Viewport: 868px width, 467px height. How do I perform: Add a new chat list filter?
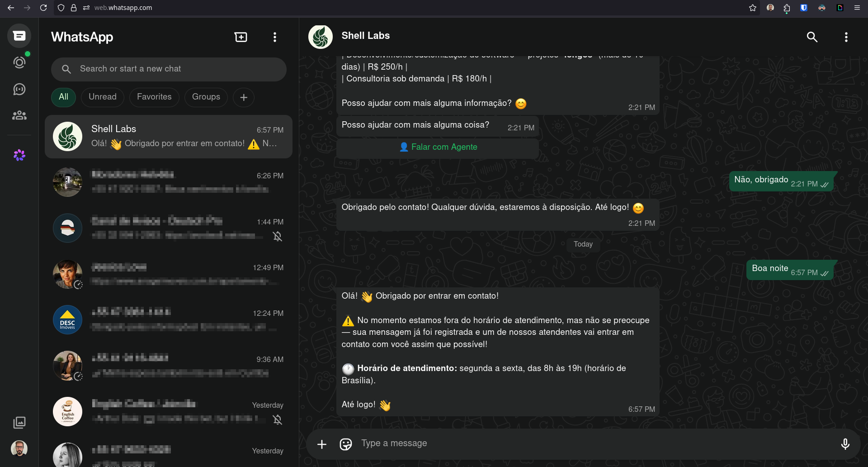pyautogui.click(x=244, y=97)
